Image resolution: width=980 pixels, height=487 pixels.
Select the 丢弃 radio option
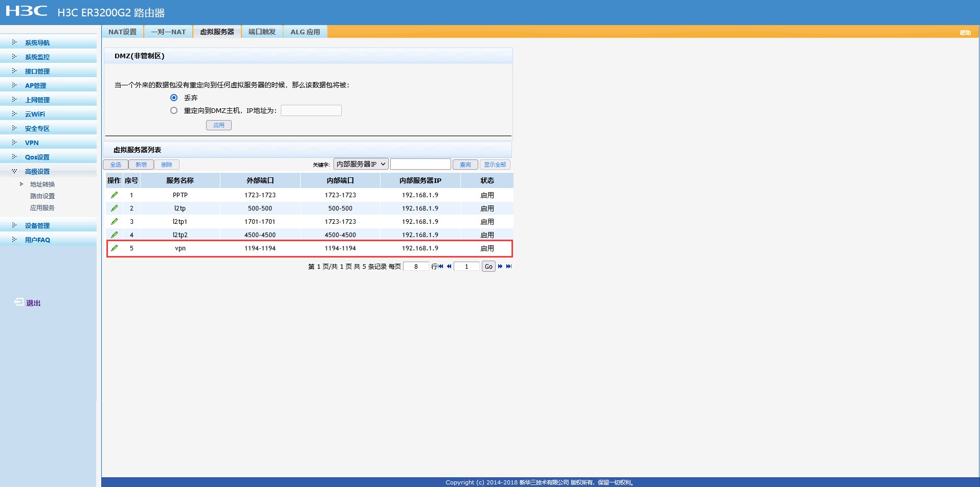(x=174, y=98)
